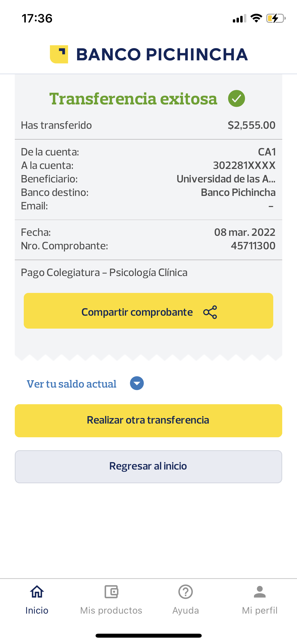Tap the receipt number 45711300
This screenshot has width=297, height=644.
pos(253,246)
